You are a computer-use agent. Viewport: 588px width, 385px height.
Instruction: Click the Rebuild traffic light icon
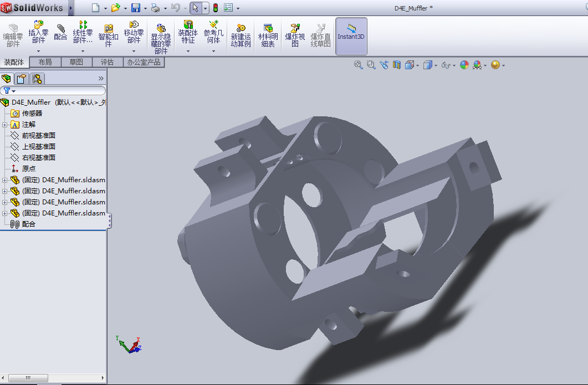pyautogui.click(x=215, y=8)
